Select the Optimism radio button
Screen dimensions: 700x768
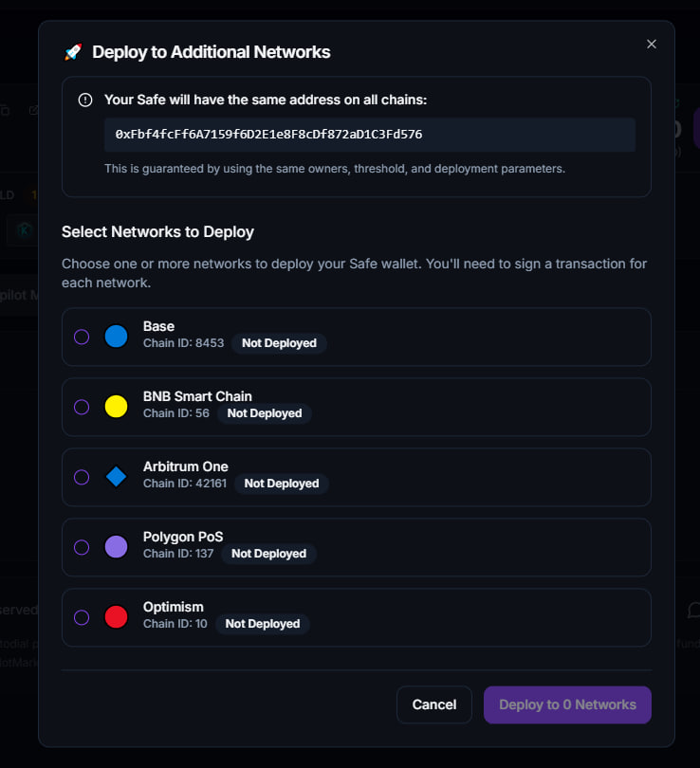click(82, 617)
